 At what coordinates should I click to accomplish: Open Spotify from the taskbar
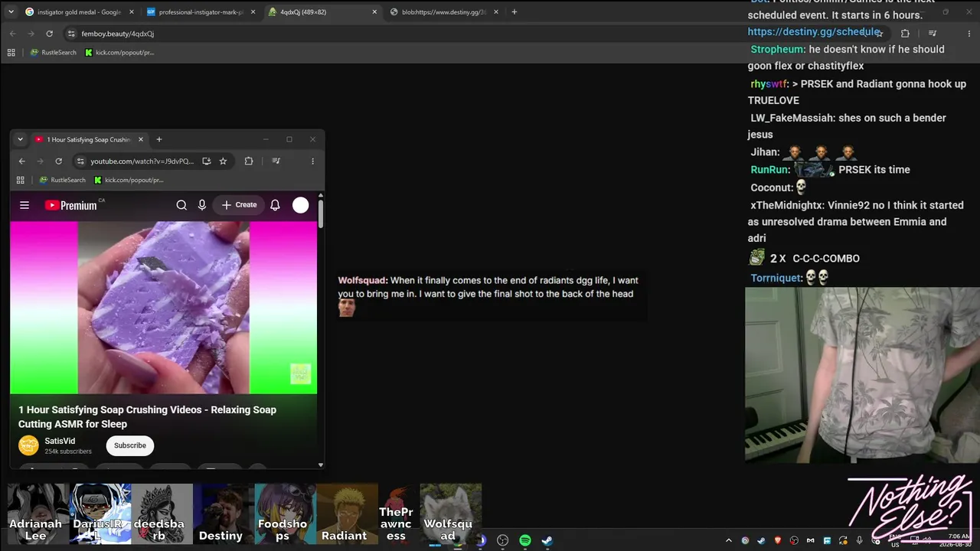pyautogui.click(x=525, y=540)
